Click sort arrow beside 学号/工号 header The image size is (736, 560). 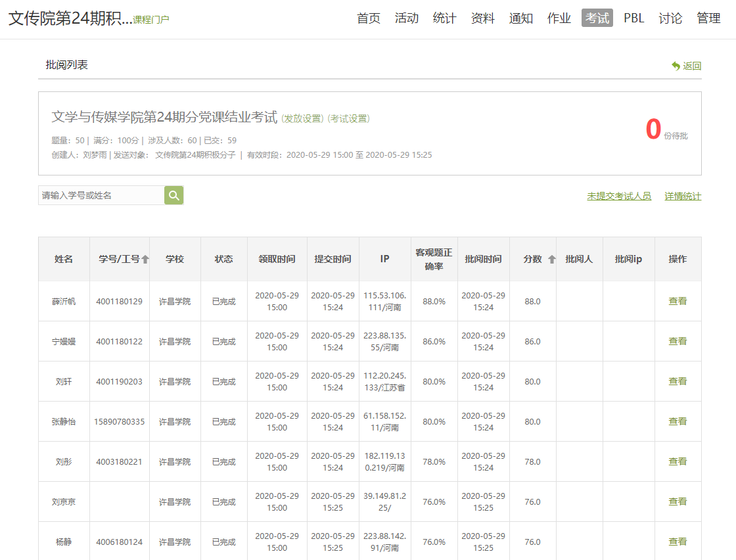coord(145,260)
